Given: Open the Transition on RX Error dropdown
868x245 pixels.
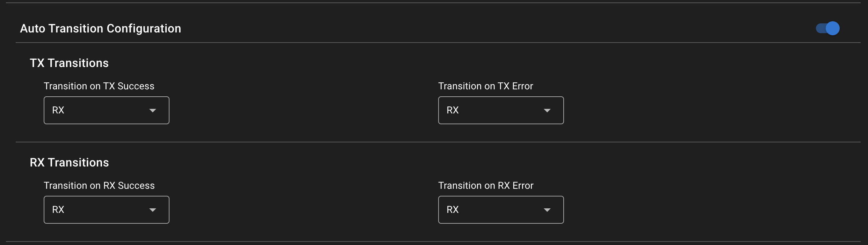Looking at the screenshot, I should coord(500,210).
